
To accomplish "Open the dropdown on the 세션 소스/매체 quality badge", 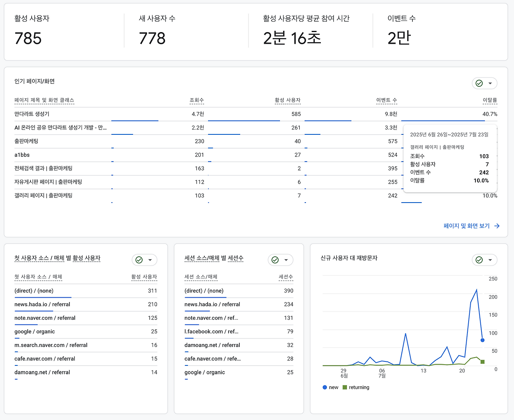I will pos(286,260).
